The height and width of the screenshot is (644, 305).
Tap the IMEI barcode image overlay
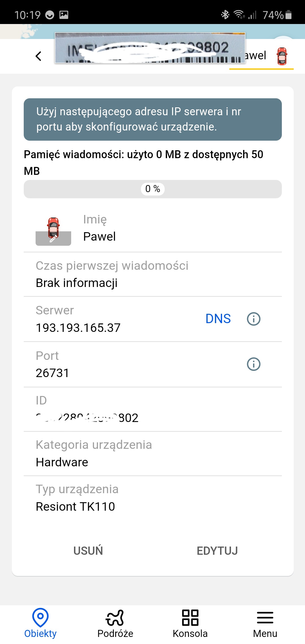(150, 48)
